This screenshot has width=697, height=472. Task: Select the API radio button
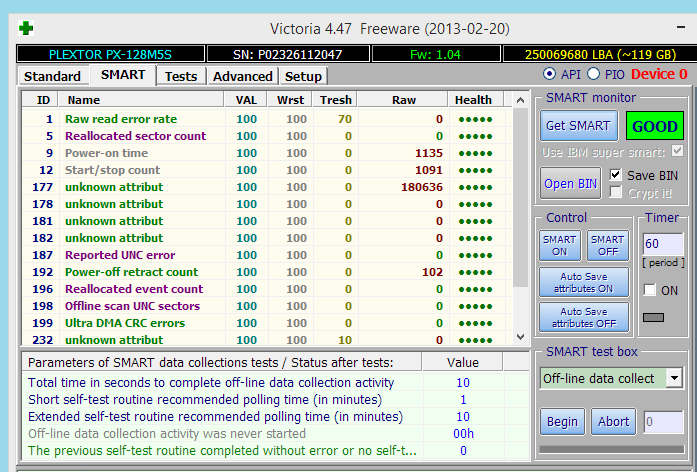549,74
